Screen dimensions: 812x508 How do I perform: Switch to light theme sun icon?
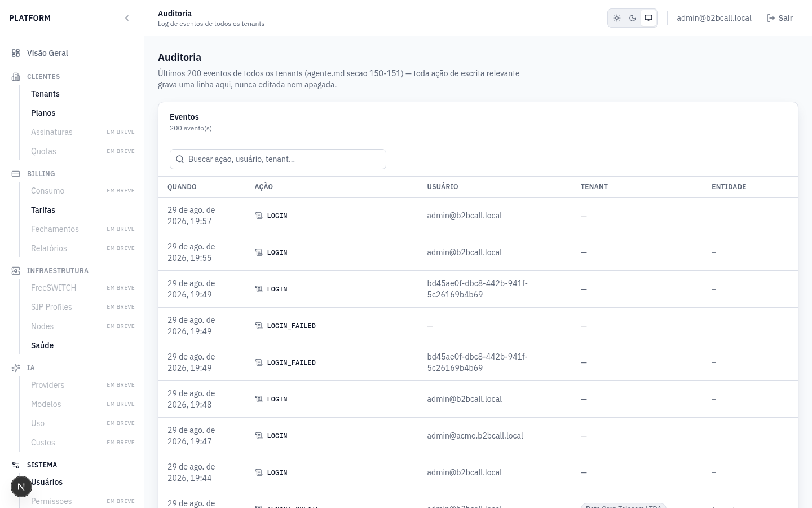[617, 18]
